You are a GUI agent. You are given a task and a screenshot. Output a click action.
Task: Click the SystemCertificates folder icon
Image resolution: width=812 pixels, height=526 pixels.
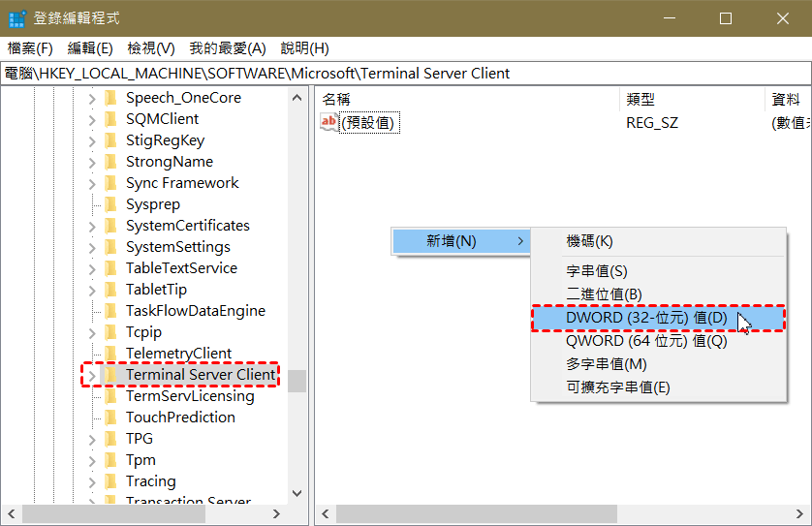[110, 225]
